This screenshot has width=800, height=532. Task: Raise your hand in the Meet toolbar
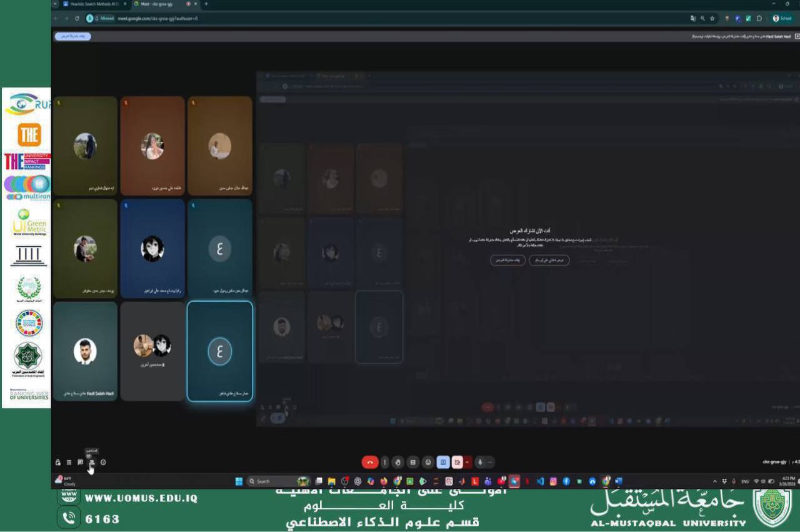click(x=397, y=462)
